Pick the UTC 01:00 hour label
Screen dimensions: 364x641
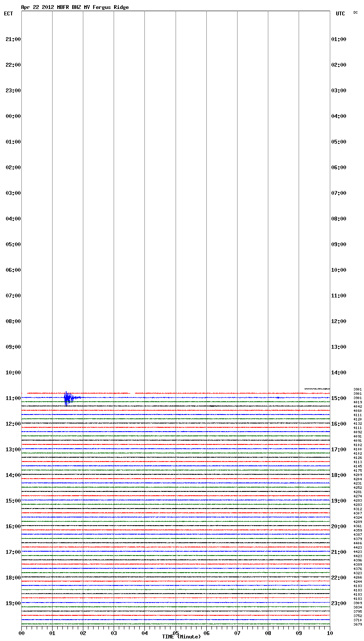point(339,39)
